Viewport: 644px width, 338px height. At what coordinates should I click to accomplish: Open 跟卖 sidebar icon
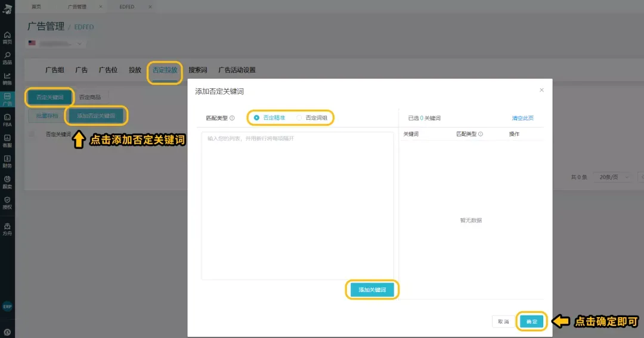click(7, 182)
